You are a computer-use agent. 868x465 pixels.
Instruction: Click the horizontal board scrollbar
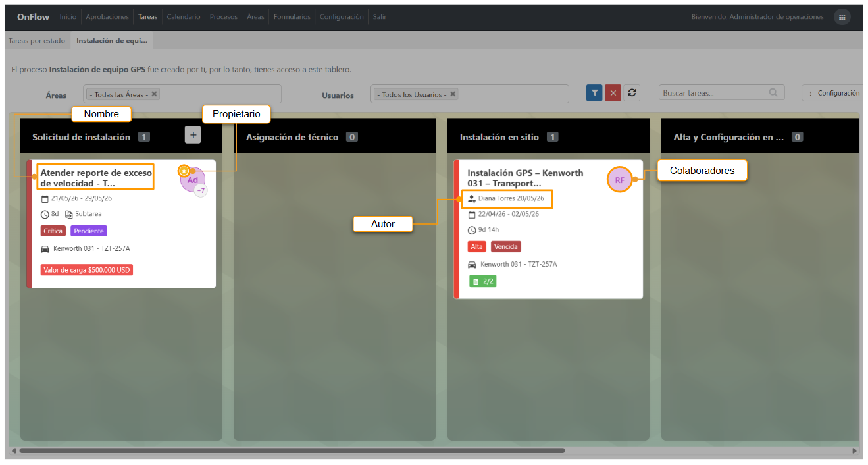click(292, 451)
